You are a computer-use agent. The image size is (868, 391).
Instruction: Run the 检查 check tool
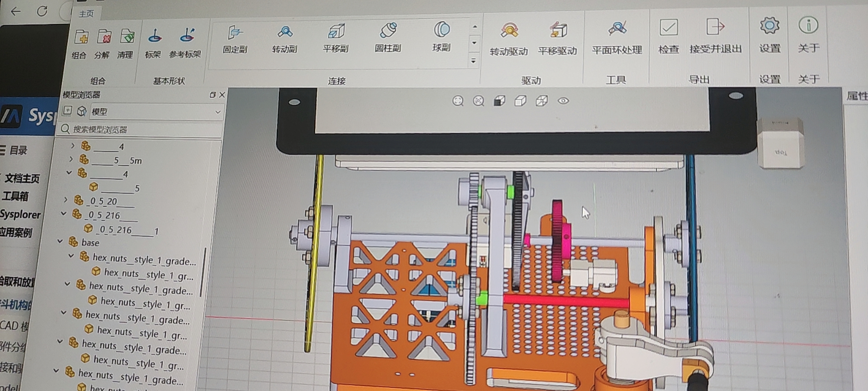pos(668,36)
